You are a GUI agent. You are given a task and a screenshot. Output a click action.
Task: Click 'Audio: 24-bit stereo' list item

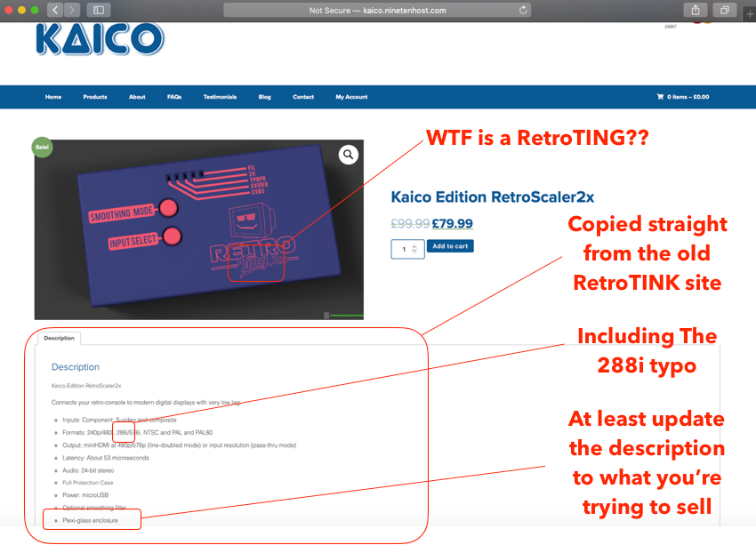coord(88,470)
